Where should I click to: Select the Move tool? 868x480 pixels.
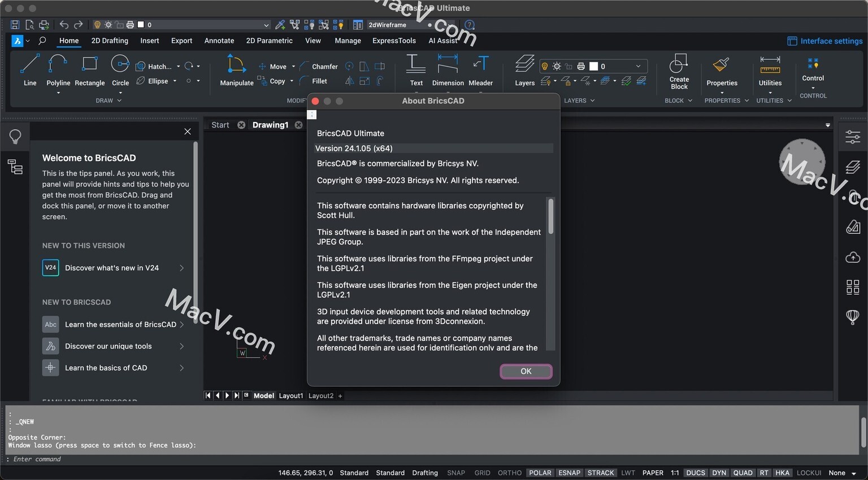[x=272, y=67]
